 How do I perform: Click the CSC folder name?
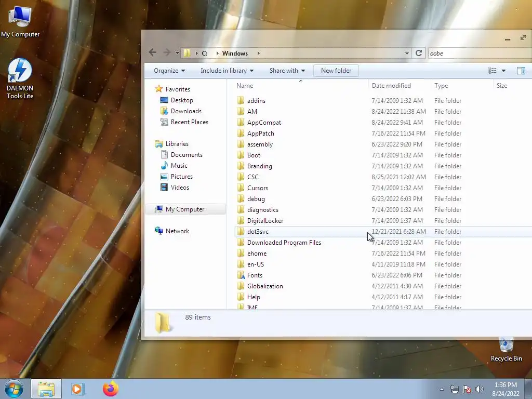(x=253, y=177)
